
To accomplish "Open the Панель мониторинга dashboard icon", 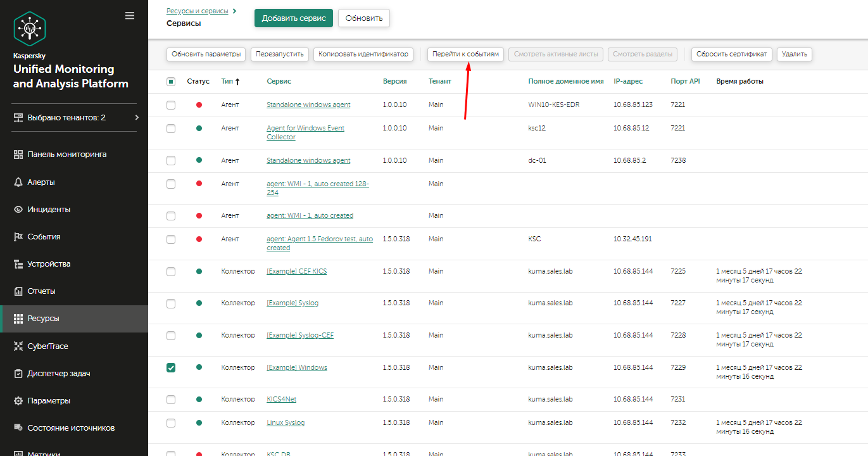I will pos(18,155).
